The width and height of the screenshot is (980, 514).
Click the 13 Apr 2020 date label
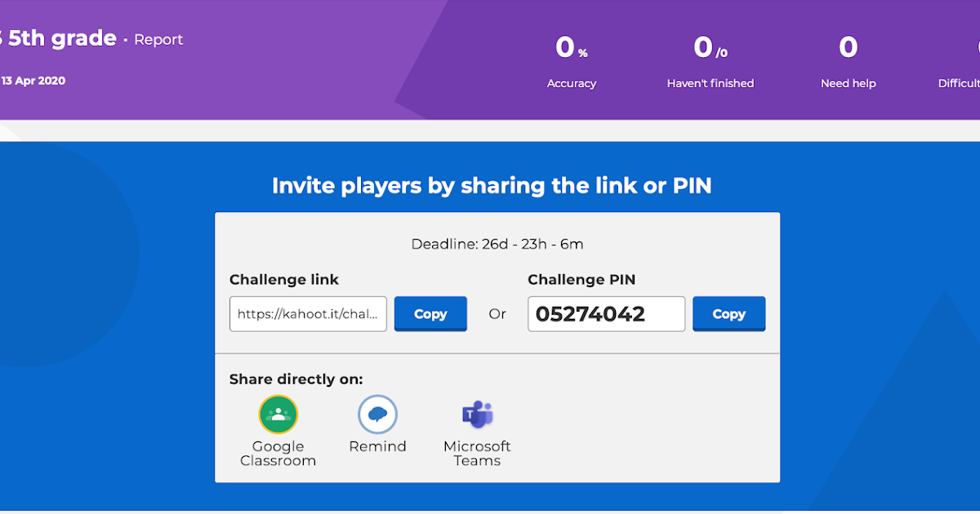[33, 80]
